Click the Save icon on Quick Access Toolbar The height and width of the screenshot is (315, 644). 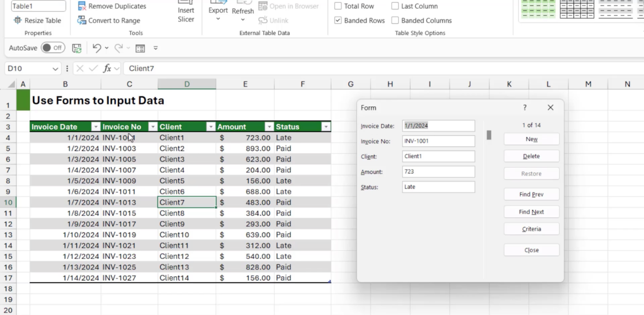click(77, 48)
